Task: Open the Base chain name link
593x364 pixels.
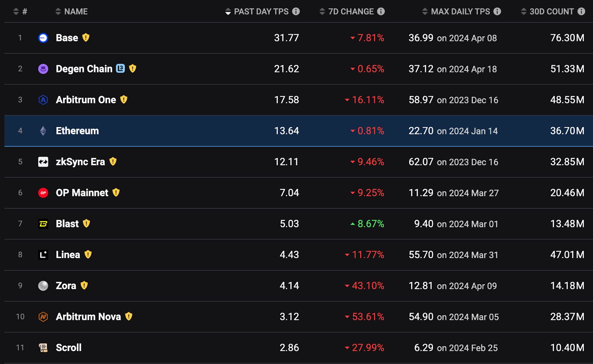Action: tap(67, 38)
